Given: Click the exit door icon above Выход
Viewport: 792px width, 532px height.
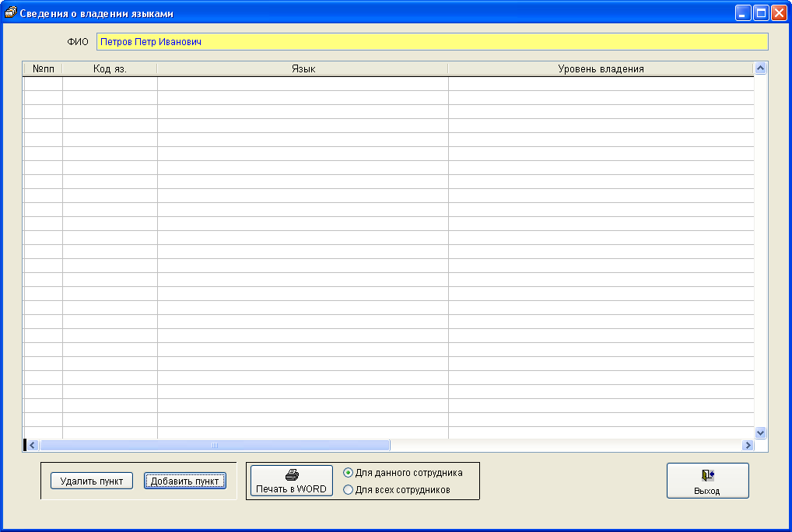Looking at the screenshot, I should point(708,475).
